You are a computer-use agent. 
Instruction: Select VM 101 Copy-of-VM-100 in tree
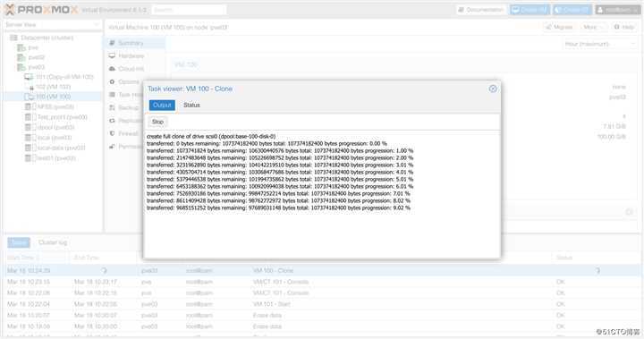click(59, 77)
